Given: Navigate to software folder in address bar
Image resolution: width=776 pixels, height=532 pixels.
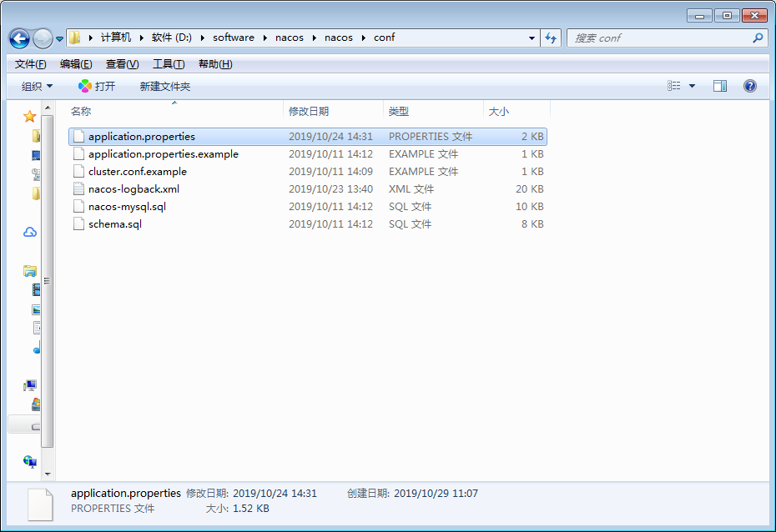Looking at the screenshot, I should 233,38.
